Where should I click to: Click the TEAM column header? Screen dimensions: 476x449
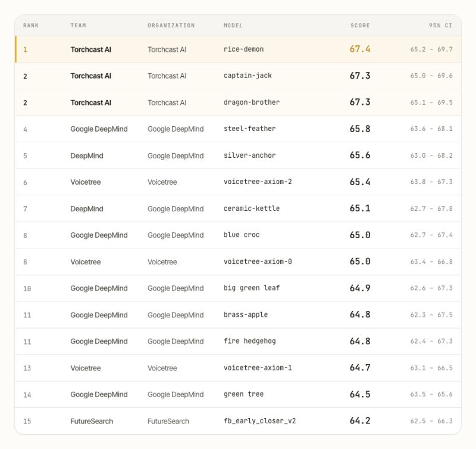[x=78, y=26]
